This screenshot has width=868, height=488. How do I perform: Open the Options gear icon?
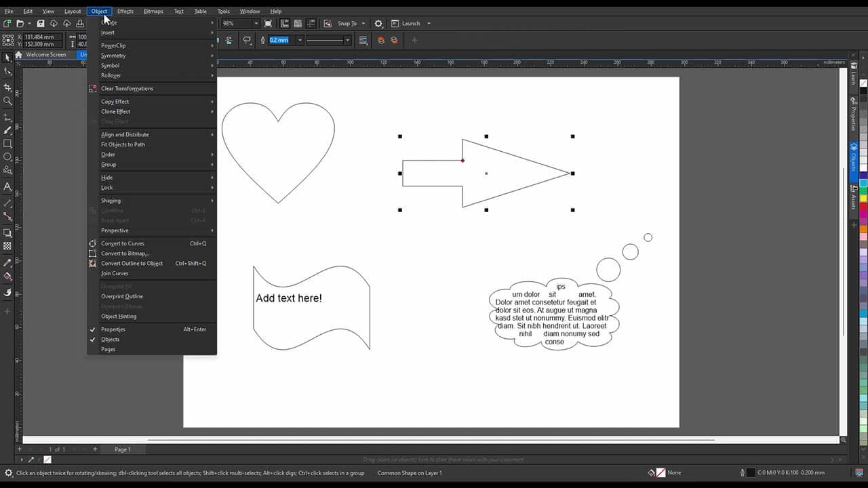[x=378, y=24]
